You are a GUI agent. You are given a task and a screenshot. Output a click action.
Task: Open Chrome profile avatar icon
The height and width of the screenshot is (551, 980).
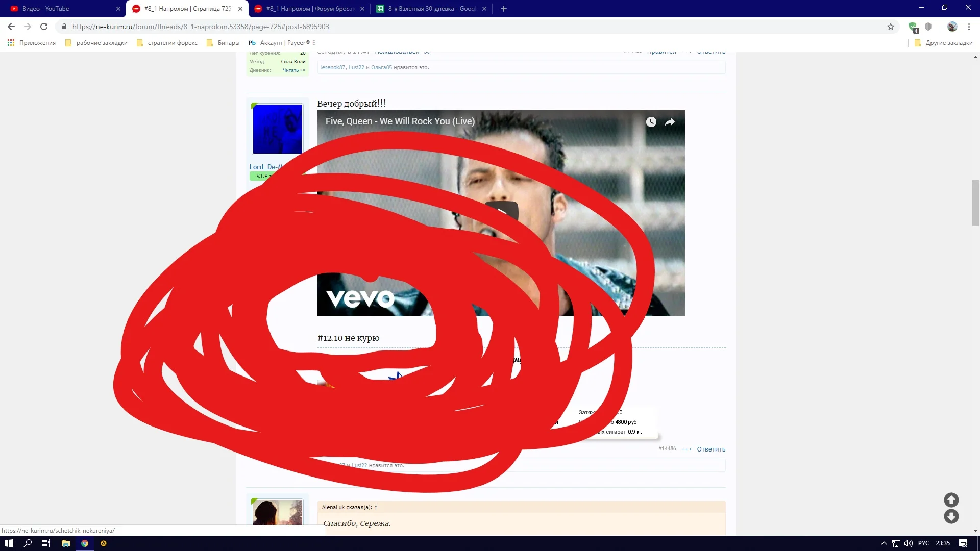[952, 27]
